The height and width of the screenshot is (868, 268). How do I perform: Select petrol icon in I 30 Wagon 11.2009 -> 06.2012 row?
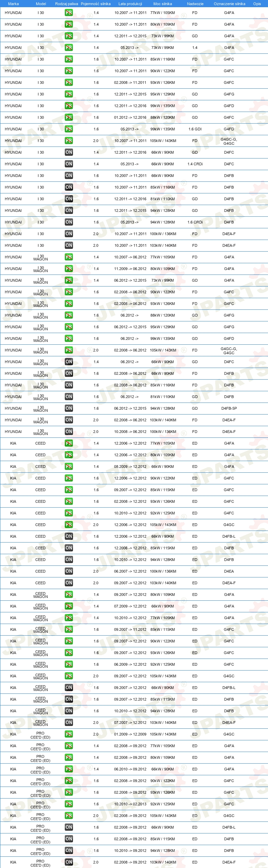69,269
